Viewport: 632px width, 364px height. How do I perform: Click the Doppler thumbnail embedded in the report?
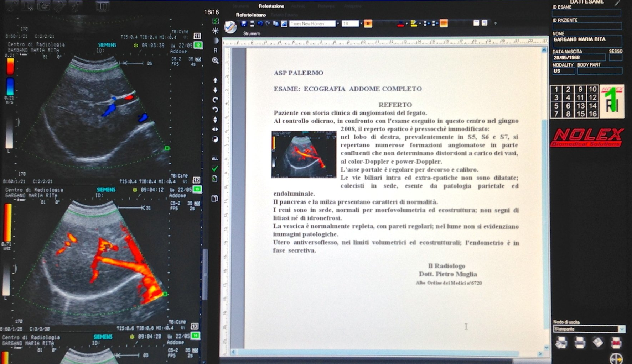click(304, 154)
